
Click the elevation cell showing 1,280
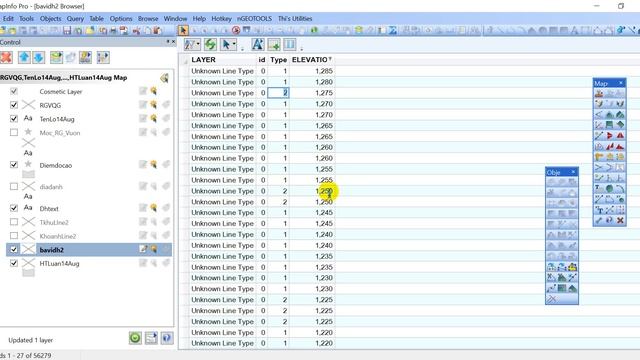click(x=312, y=82)
